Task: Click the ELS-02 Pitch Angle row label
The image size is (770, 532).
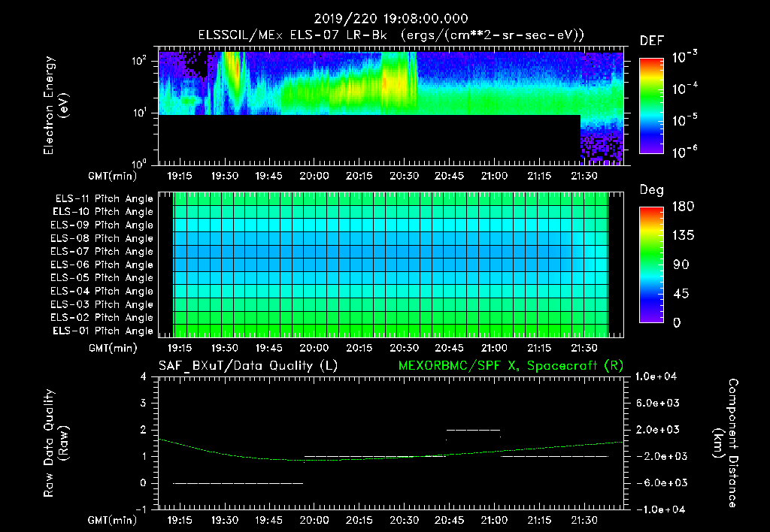Action: pyautogui.click(x=102, y=318)
